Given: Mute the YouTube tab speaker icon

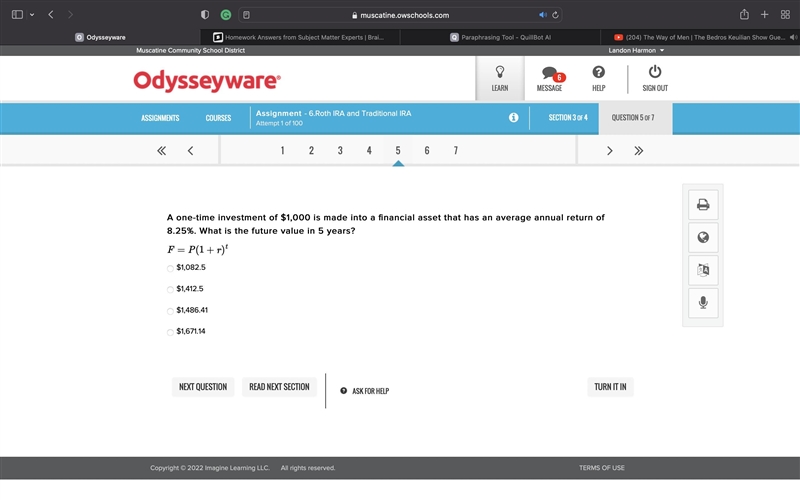Looking at the screenshot, I should [x=793, y=37].
